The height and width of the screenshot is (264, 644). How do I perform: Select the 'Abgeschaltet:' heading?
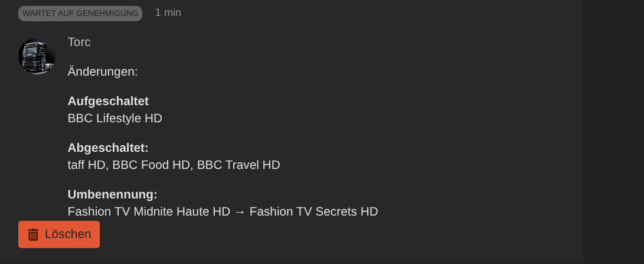(x=108, y=148)
